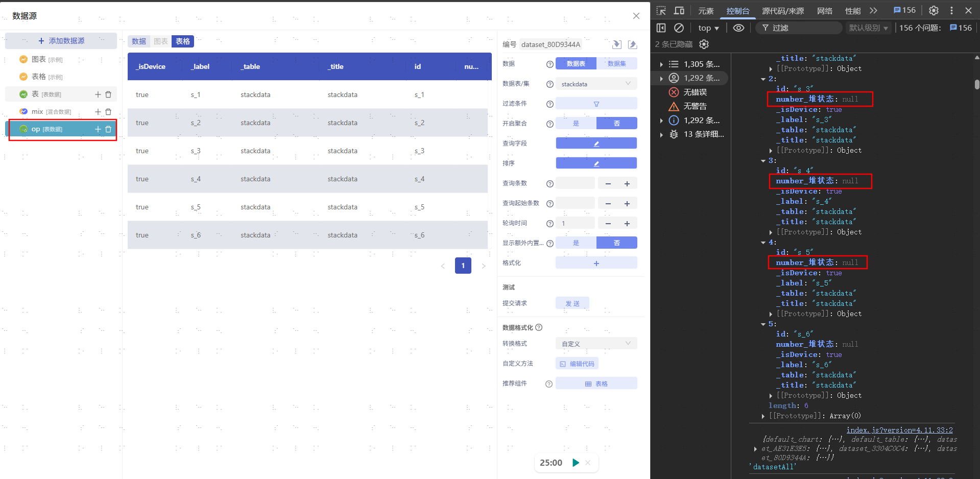
Task: Decrease 查询起始条数 with minus stepper
Action: pyautogui.click(x=608, y=203)
